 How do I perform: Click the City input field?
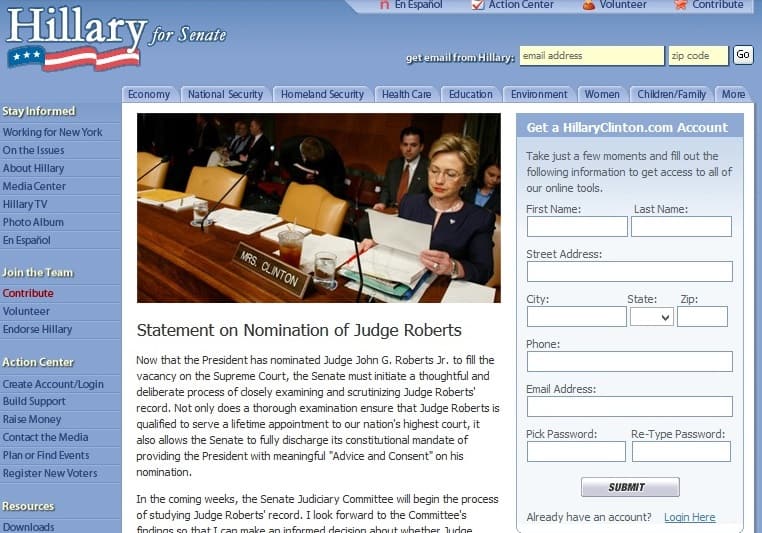576,317
